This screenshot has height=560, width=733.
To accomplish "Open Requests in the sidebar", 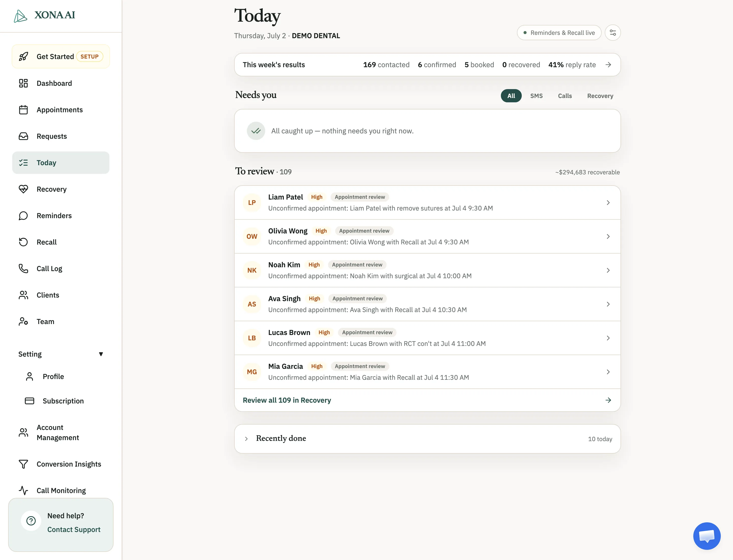I will coord(61,136).
